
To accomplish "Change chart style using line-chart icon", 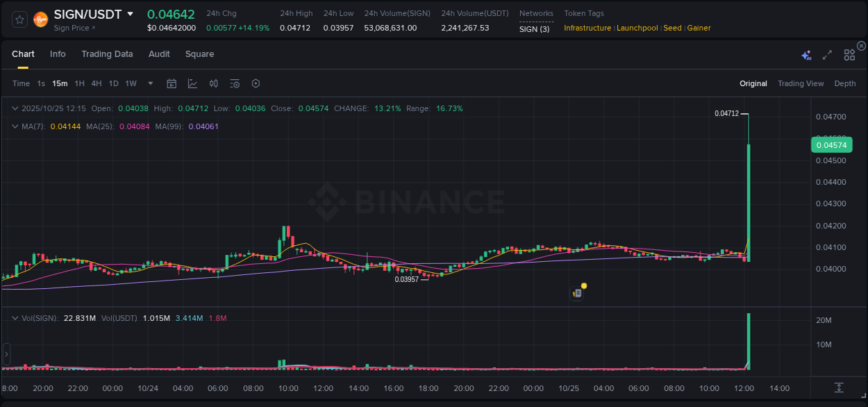I will pyautogui.click(x=192, y=83).
